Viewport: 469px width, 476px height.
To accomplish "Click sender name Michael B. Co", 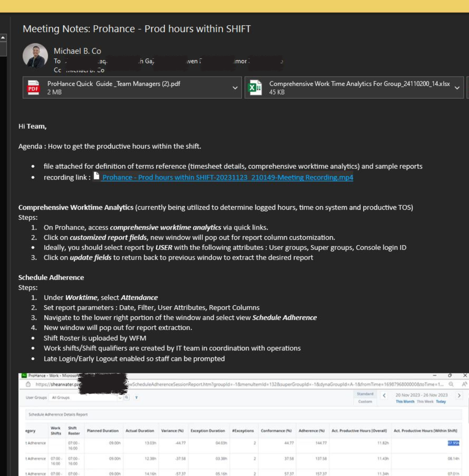I will pos(77,51).
